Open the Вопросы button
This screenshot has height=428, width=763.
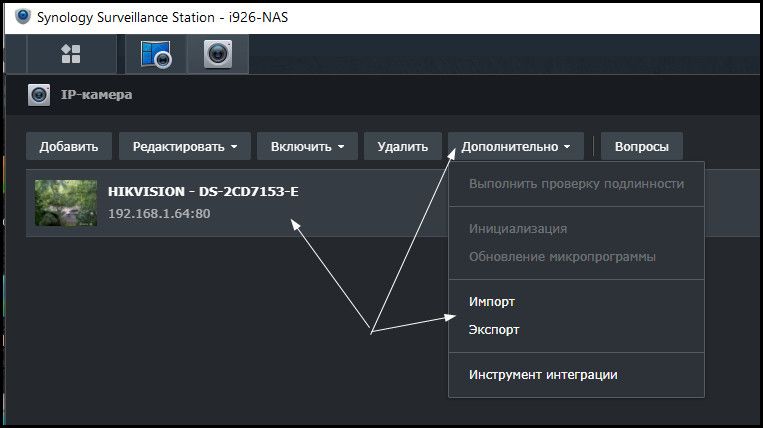click(x=641, y=146)
